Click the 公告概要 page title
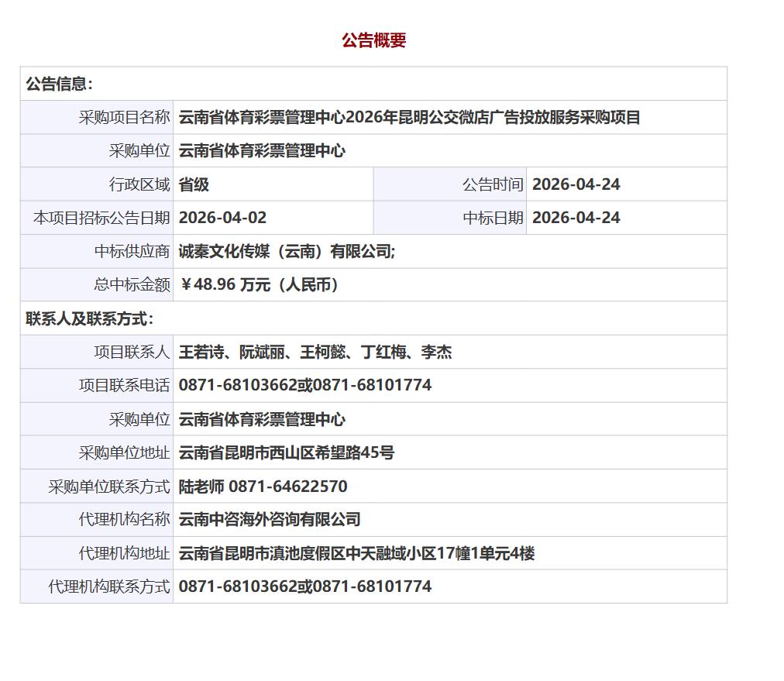Image resolution: width=784 pixels, height=681 pixels. tap(373, 41)
